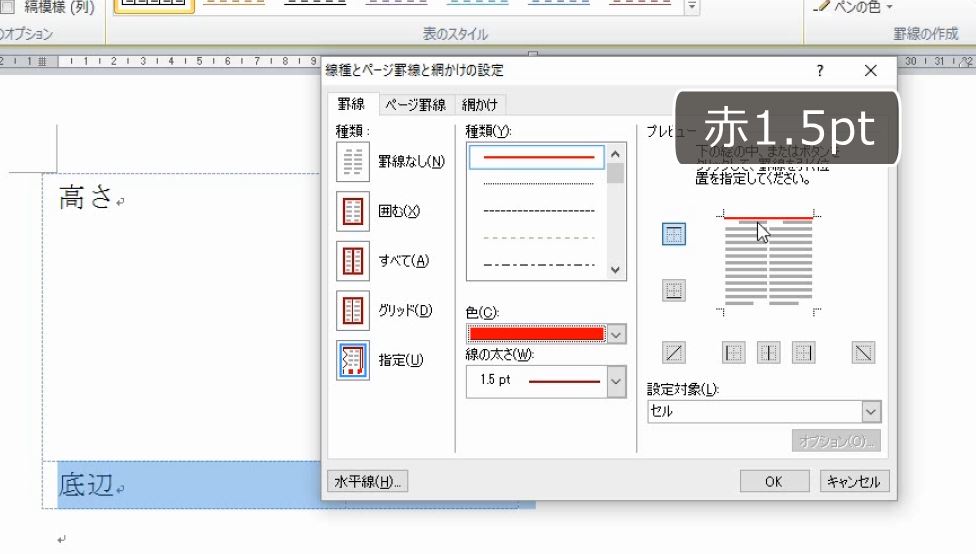Toggle right border button under preview
This screenshot has width=976, height=554.
coord(803,353)
